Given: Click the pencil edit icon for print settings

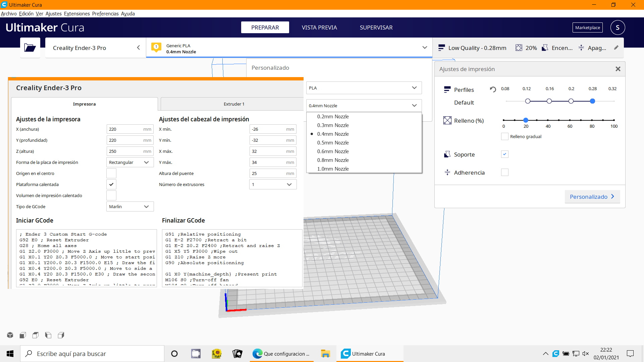Looking at the screenshot, I should (x=616, y=48).
